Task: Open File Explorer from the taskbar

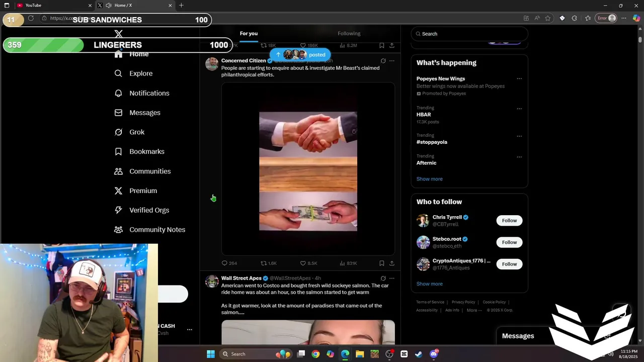Action: click(360, 354)
